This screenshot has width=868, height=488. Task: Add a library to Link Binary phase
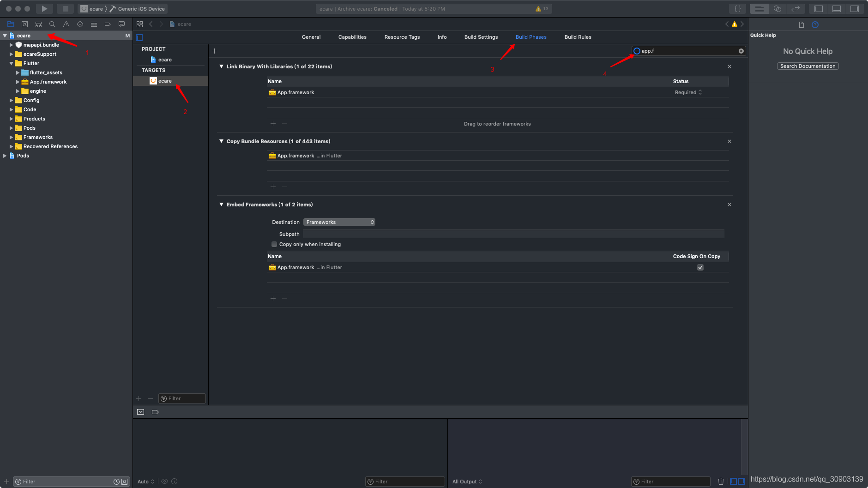(x=273, y=124)
